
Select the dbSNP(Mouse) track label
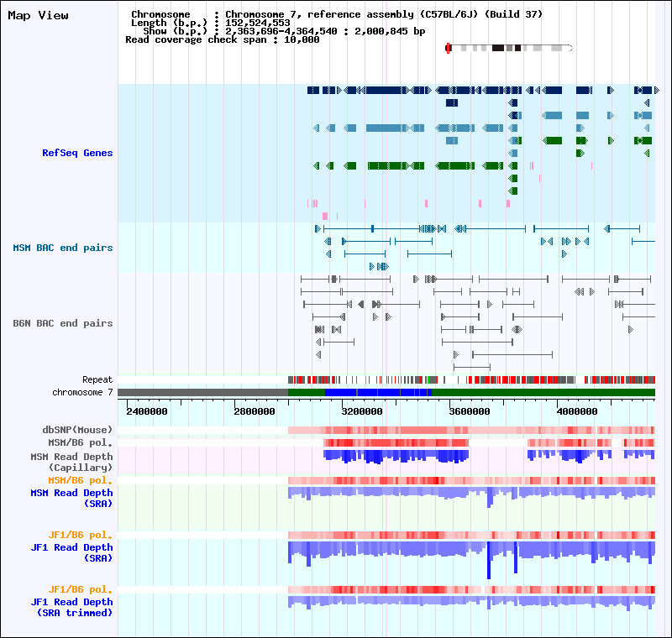point(77,430)
